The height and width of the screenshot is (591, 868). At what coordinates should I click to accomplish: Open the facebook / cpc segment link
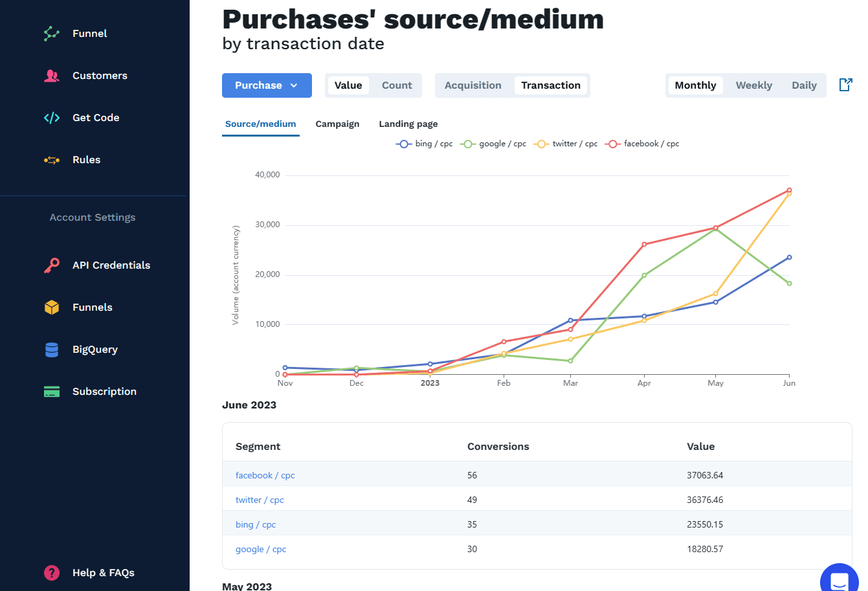pyautogui.click(x=265, y=474)
